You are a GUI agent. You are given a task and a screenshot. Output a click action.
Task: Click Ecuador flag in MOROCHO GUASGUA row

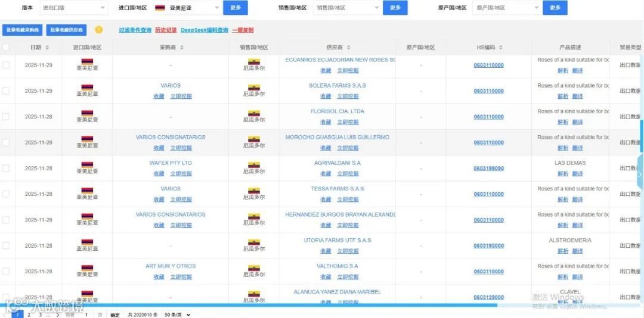coord(254,139)
